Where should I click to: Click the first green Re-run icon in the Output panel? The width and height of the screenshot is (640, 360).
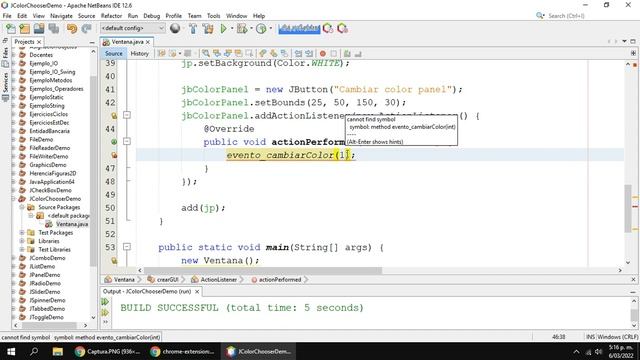tap(105, 302)
